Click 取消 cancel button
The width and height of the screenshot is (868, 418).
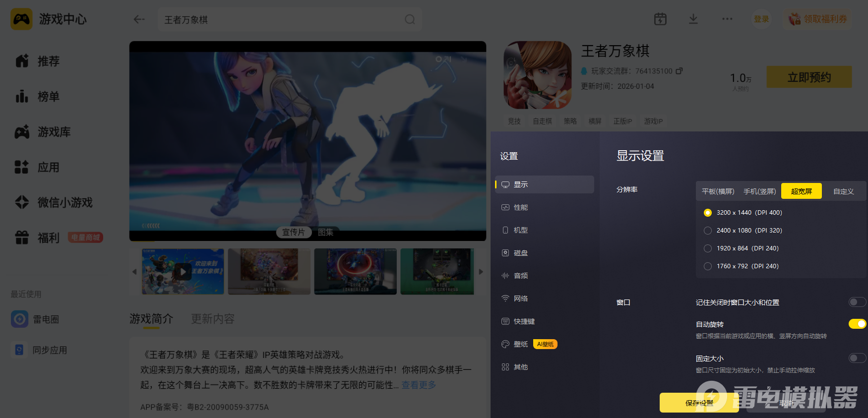(786, 403)
